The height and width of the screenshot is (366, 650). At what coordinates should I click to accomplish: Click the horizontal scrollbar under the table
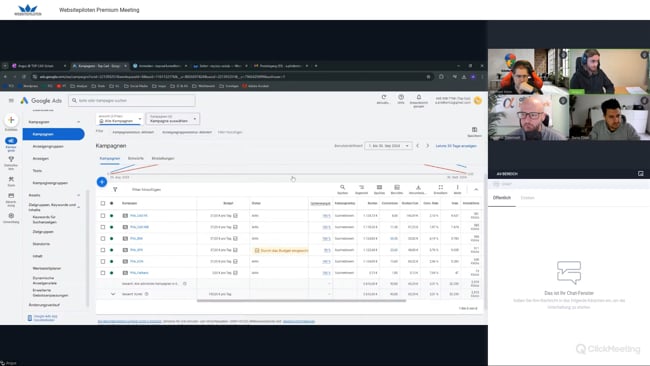(301, 301)
